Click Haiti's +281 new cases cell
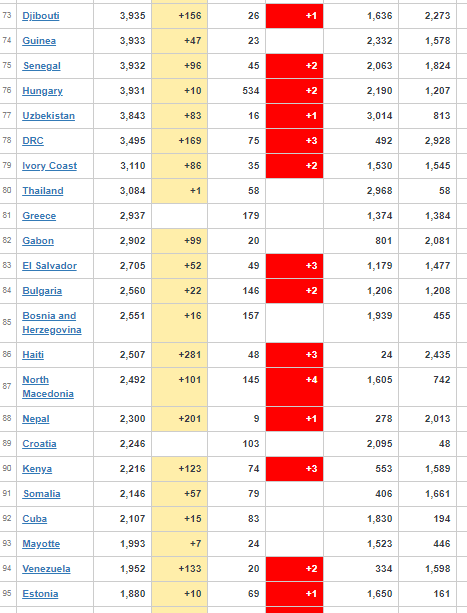 [x=179, y=355]
